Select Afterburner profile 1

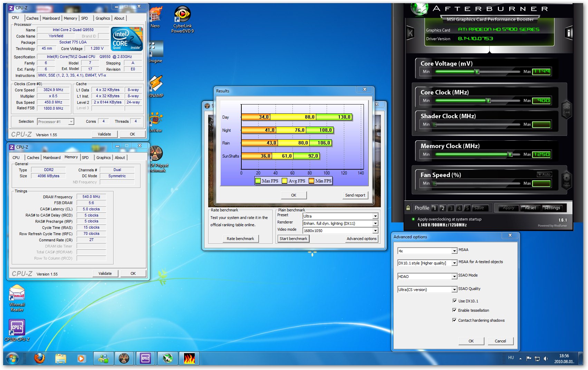coord(435,208)
